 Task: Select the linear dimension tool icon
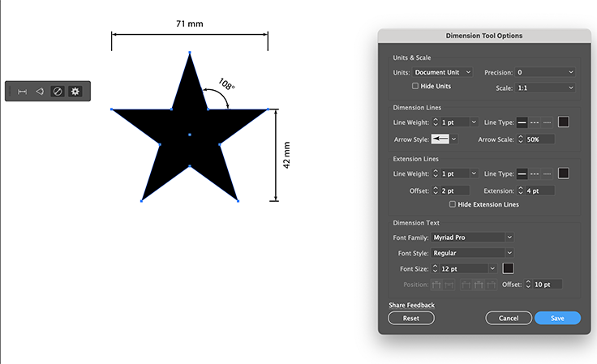[x=22, y=92]
